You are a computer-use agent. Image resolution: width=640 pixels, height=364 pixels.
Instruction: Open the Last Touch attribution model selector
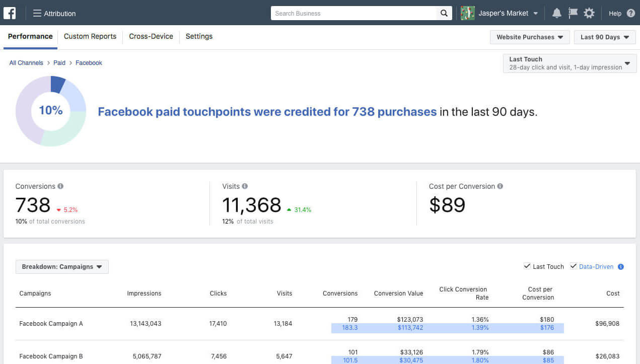(569, 63)
